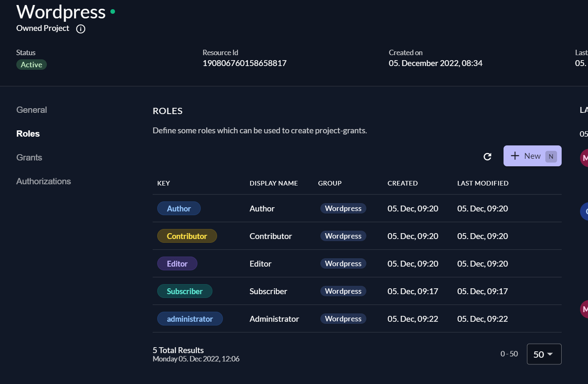The width and height of the screenshot is (588, 384).
Task: Open the page size dropdown showing 50
Action: coord(544,354)
